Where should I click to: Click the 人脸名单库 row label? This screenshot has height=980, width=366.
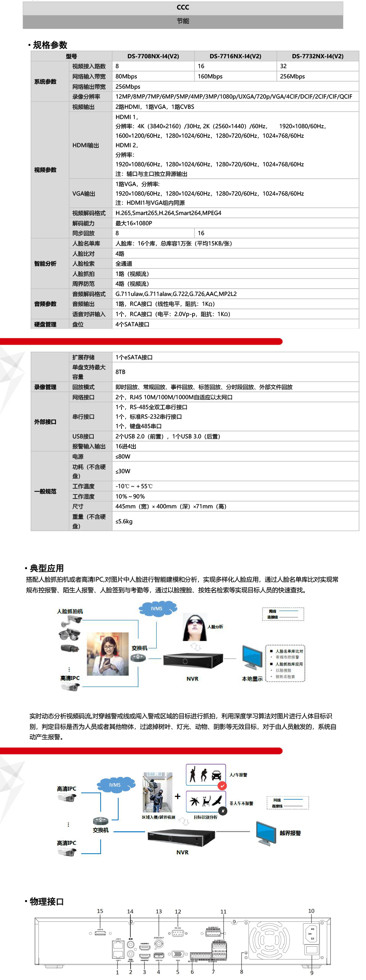86,244
